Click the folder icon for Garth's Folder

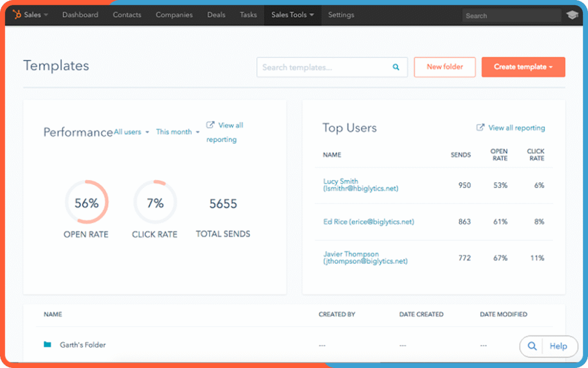point(48,345)
